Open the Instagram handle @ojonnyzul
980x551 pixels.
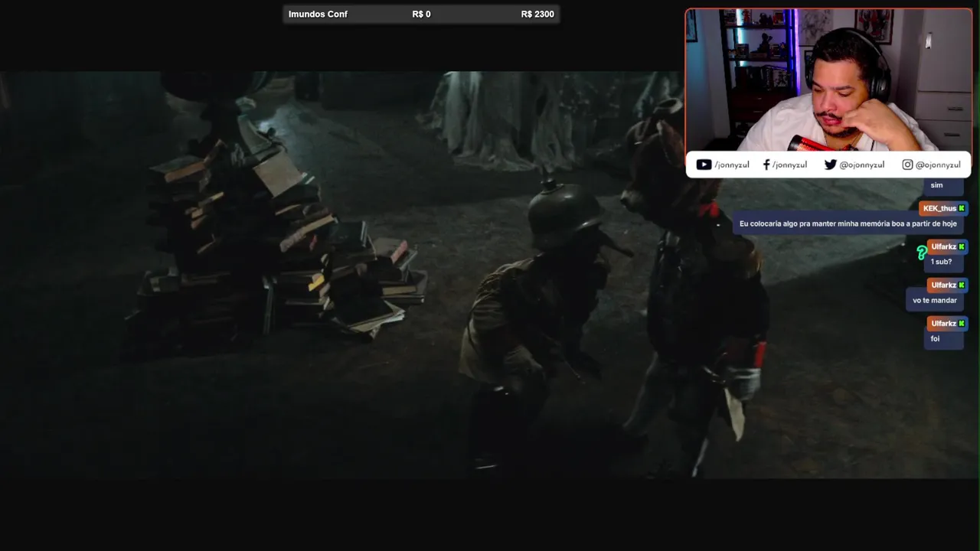coord(938,165)
